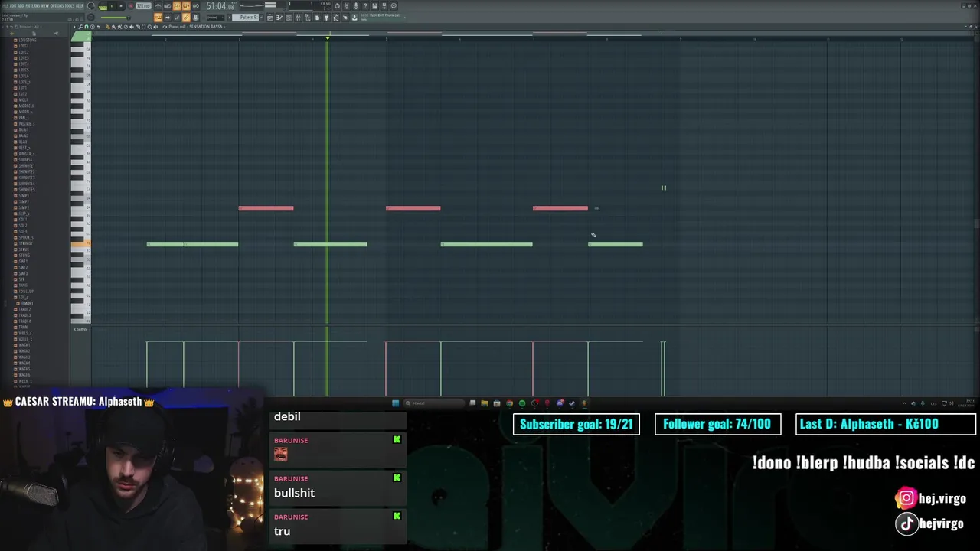Viewport: 980px width, 551px height.
Task: Open Windows Start button
Action: (395, 403)
